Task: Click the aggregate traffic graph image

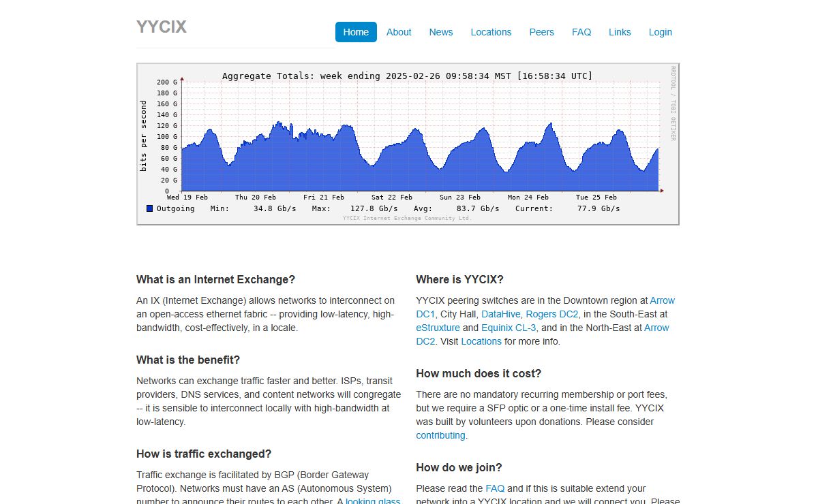Action: pyautogui.click(x=408, y=144)
